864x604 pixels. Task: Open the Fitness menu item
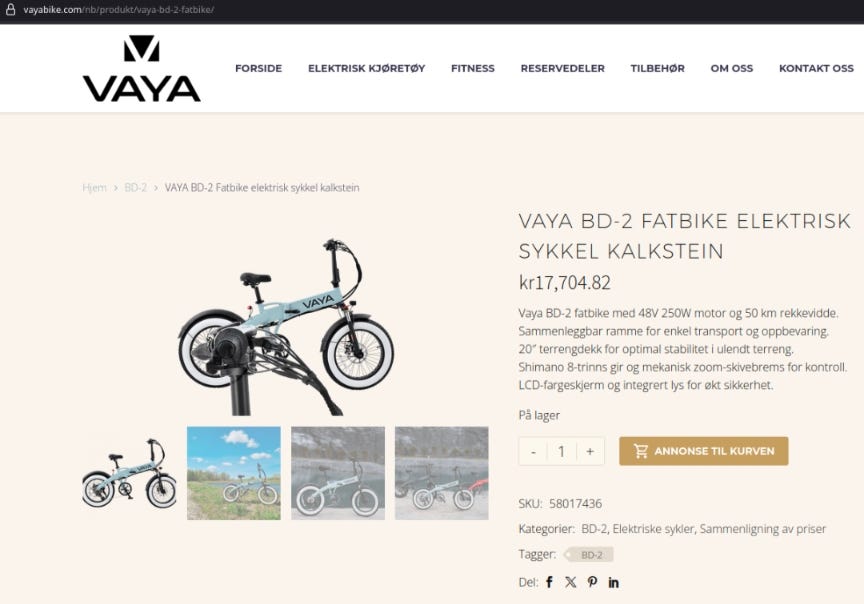473,68
